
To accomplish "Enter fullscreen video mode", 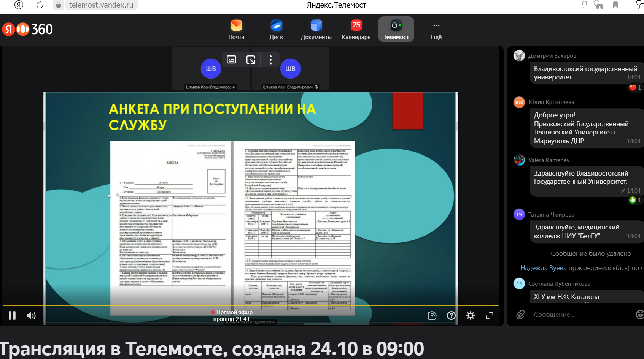I will click(490, 315).
